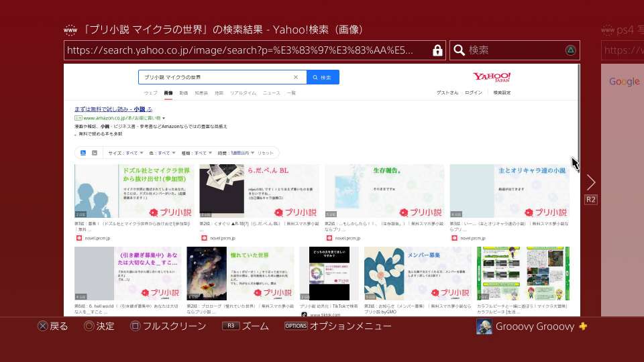Click the circle 決定 button hint
This screenshot has height=362, width=644.
(99, 326)
